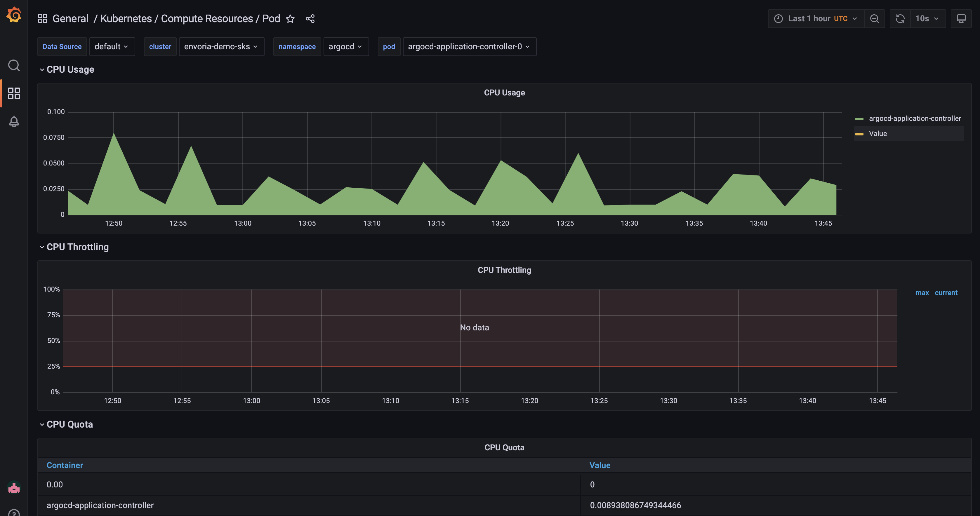Refresh dashboard with circular arrows icon
Screen dimensions: 980x516
pos(900,19)
